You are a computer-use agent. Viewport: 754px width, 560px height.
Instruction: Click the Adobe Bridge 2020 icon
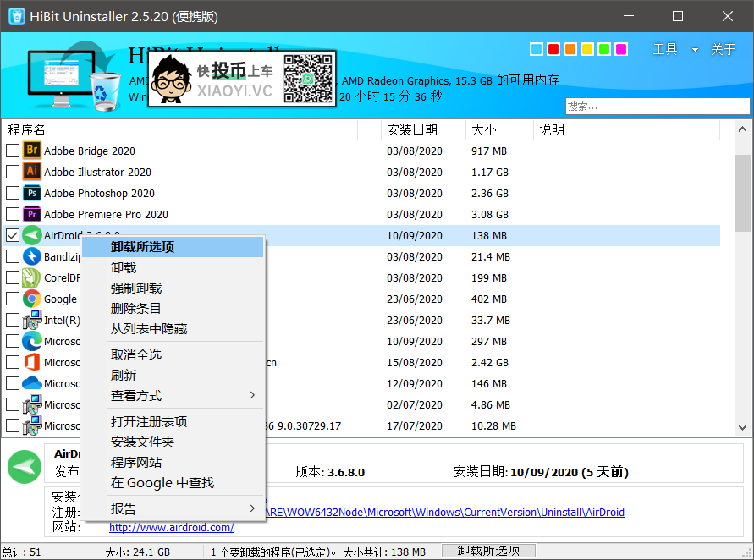click(x=32, y=151)
